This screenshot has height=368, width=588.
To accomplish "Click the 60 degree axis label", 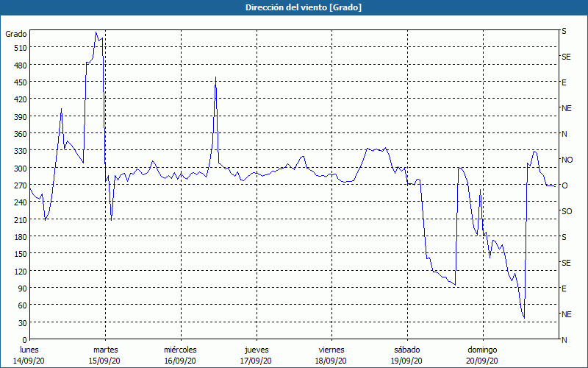I will click(x=23, y=305).
